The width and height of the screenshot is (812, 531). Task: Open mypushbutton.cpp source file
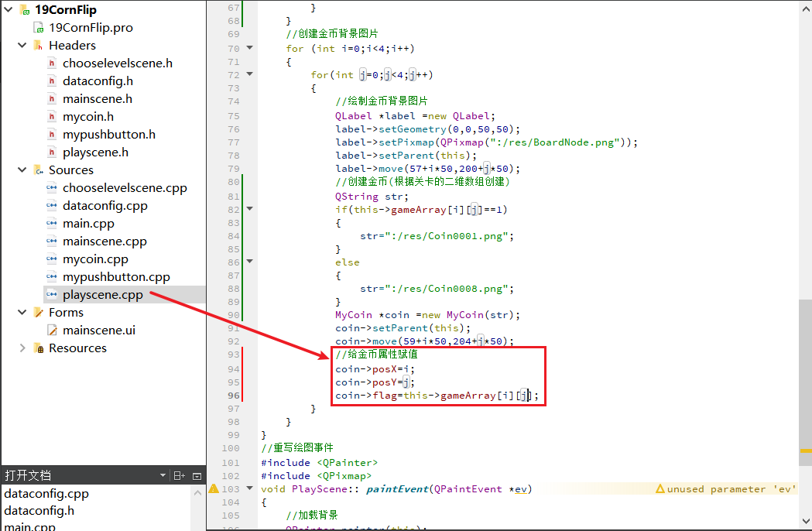coord(116,276)
